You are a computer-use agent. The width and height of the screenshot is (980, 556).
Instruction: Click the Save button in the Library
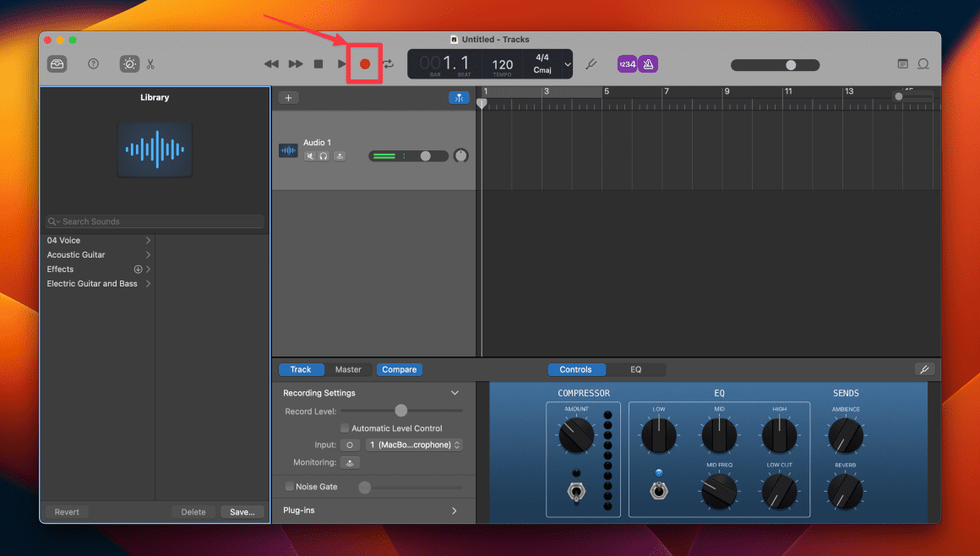(242, 511)
